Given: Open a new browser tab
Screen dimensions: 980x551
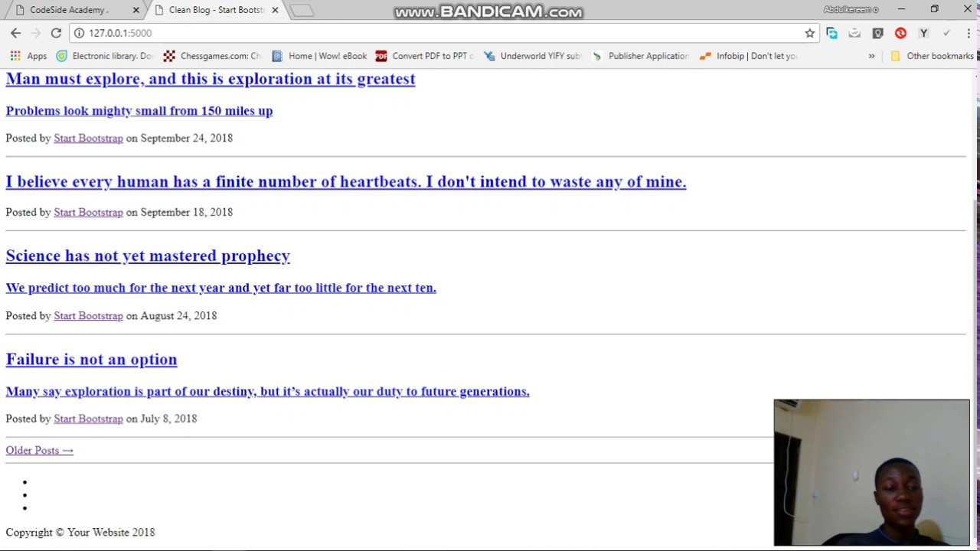Looking at the screenshot, I should coord(302,11).
